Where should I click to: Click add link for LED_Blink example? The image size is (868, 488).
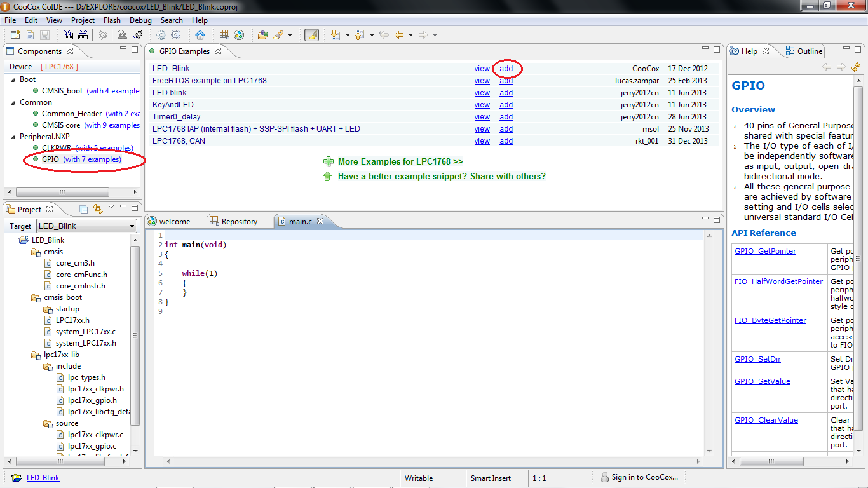(x=506, y=69)
